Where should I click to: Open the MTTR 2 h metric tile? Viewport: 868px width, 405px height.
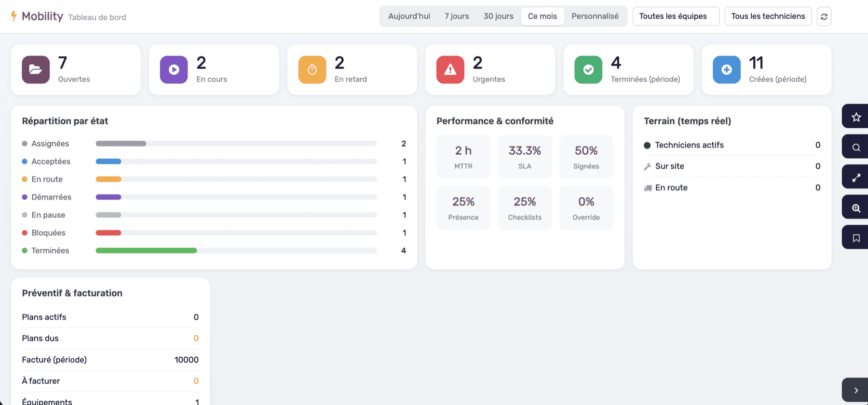463,157
